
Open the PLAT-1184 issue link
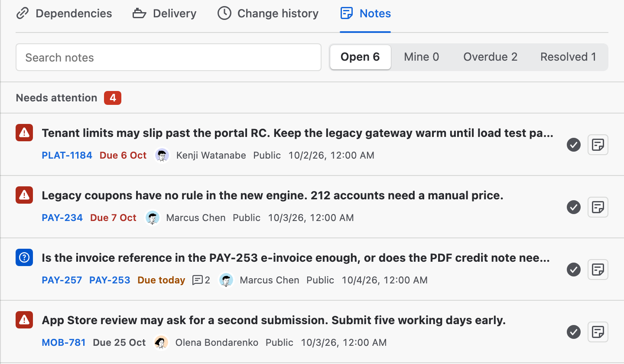(67, 155)
